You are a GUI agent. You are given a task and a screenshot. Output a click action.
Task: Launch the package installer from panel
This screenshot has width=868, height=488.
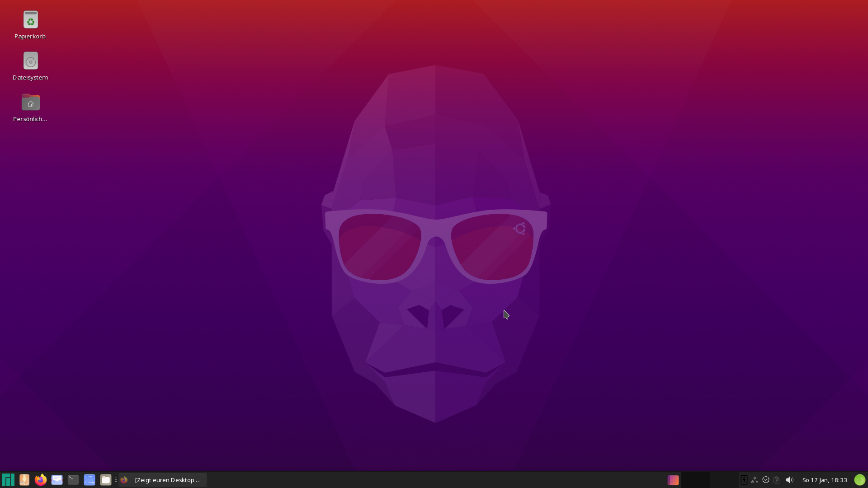pyautogui.click(x=24, y=480)
